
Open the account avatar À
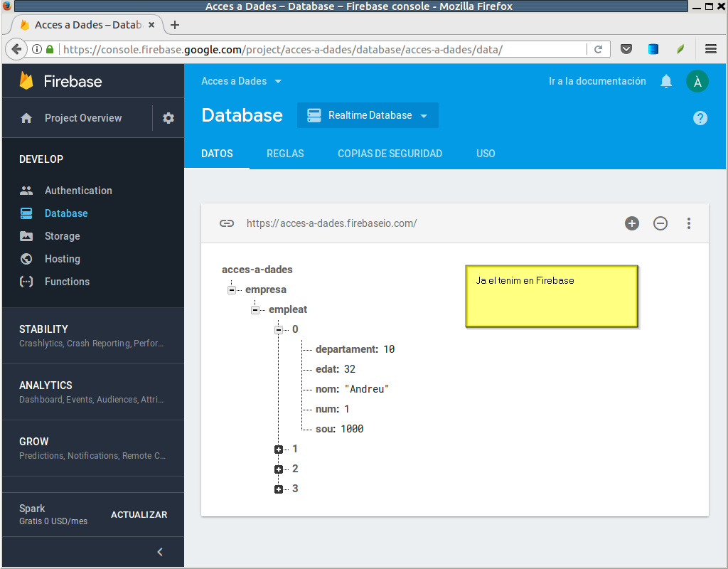697,81
